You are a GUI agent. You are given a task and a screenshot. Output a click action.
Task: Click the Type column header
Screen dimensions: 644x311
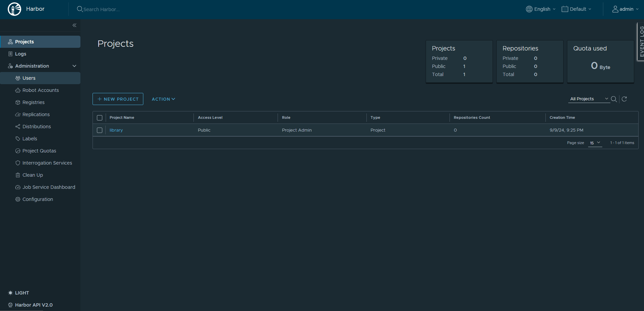375,117
